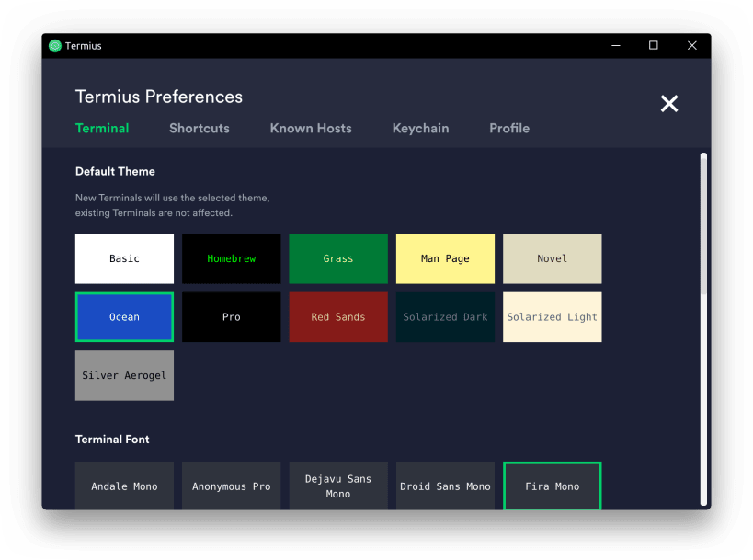Select the Pro theme
This screenshot has height=560, width=753.
(x=231, y=316)
